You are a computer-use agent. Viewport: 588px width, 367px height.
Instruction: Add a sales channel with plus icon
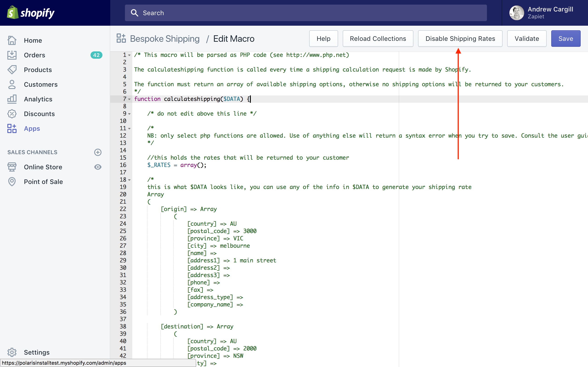98,152
